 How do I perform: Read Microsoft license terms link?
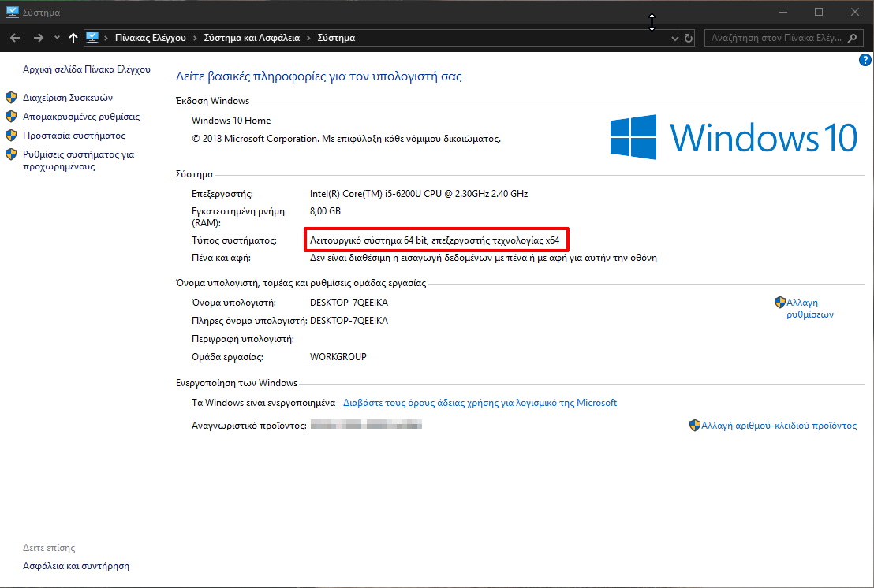click(480, 403)
